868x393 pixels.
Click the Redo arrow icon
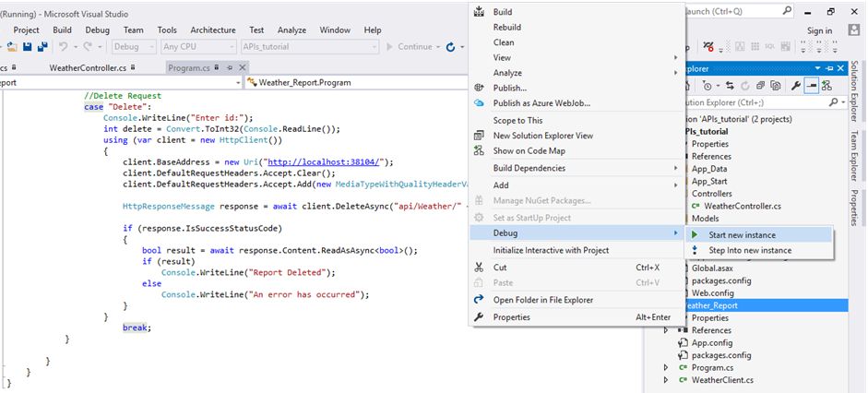pos(88,47)
